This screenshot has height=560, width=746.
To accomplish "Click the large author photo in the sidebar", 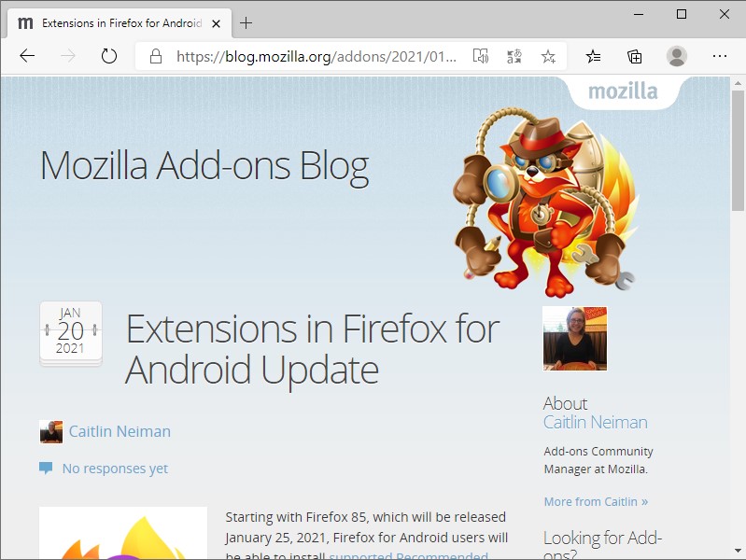I will [575, 338].
